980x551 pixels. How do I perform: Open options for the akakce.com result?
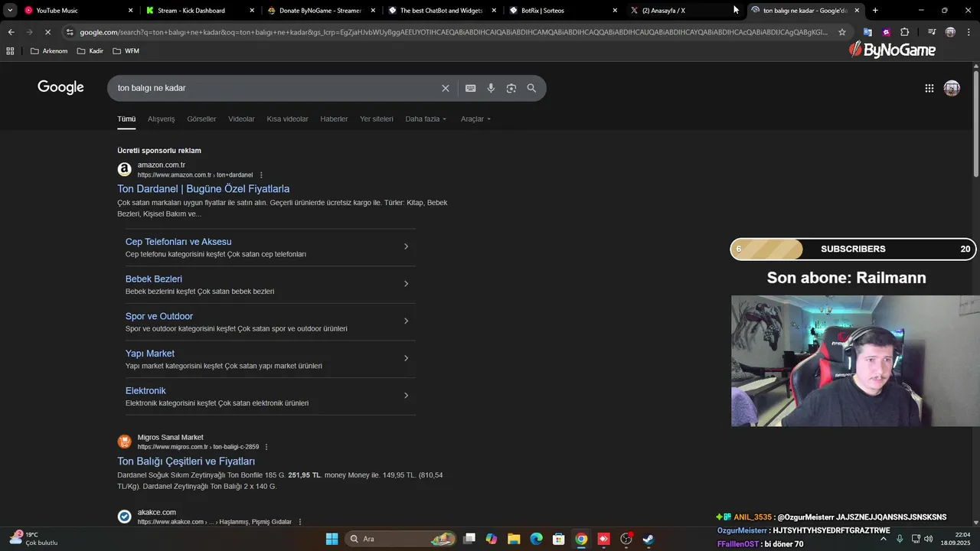(299, 522)
